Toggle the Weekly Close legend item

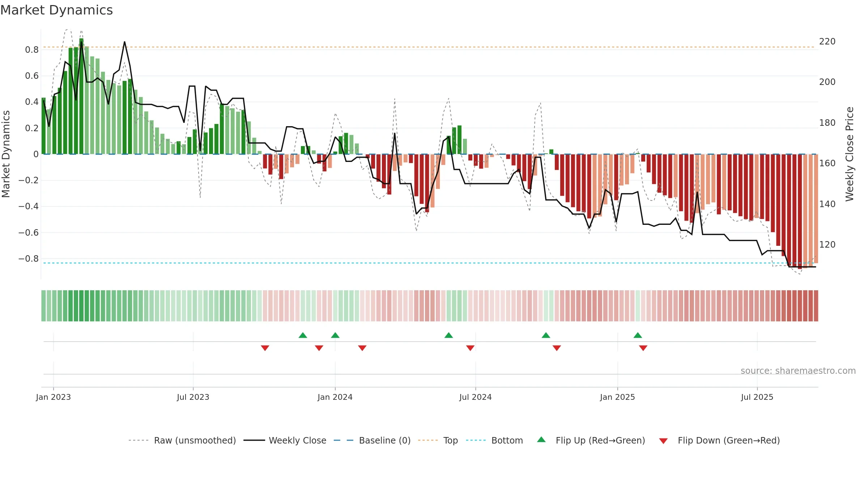tap(285, 440)
